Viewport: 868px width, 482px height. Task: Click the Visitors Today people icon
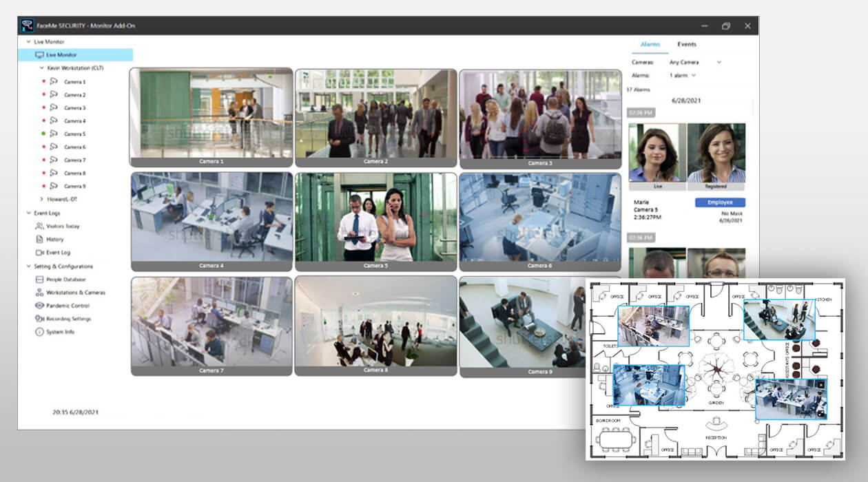[x=39, y=226]
